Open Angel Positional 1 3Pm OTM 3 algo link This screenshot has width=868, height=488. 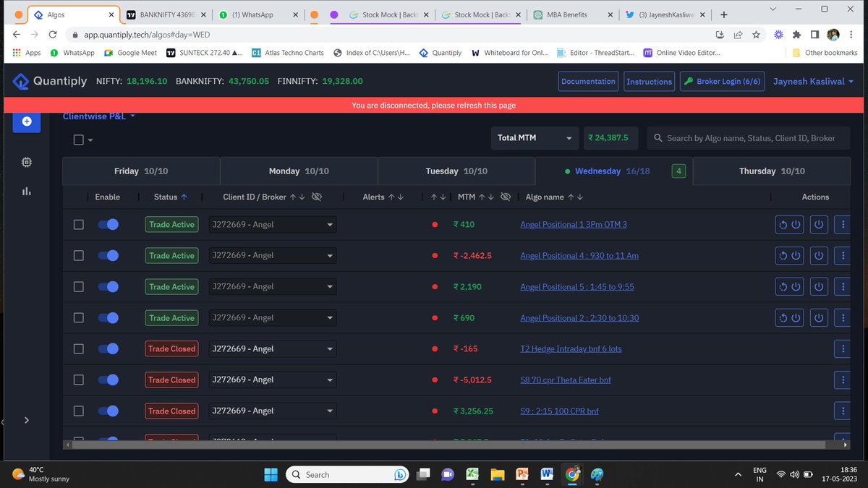coord(574,225)
